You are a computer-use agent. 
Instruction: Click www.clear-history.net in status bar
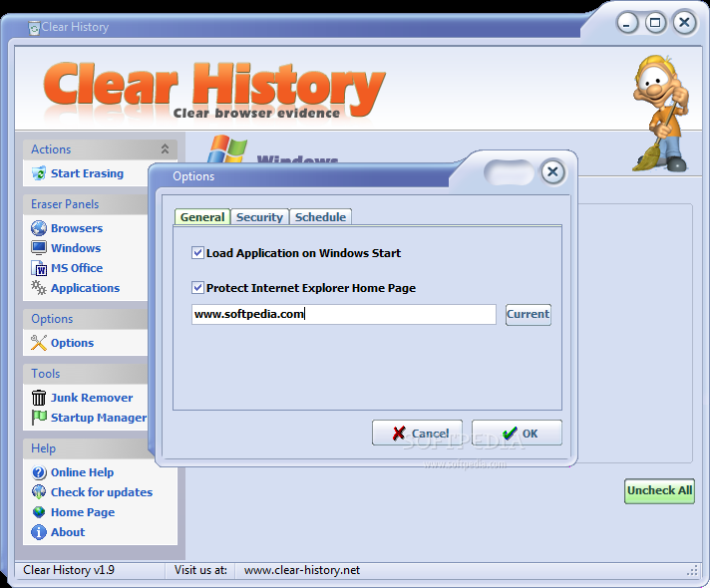tap(302, 570)
